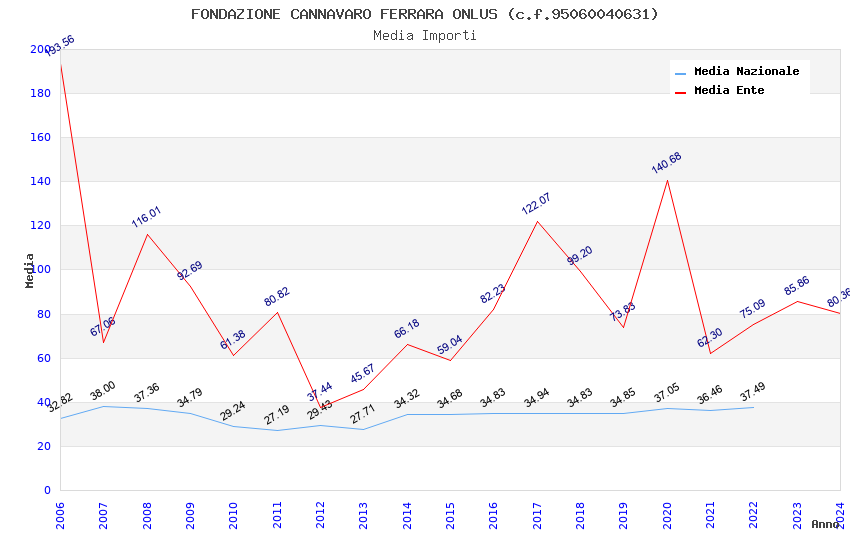Click the red line peak at 2017

tap(537, 221)
